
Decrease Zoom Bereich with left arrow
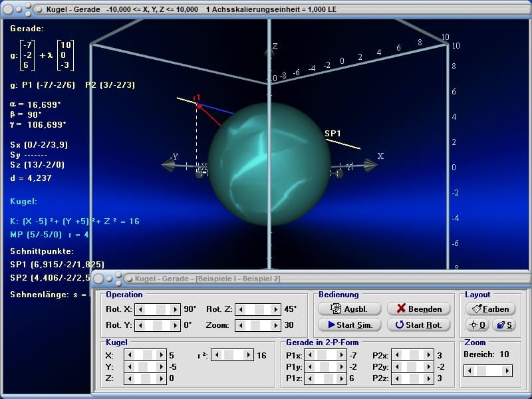pyautogui.click(x=469, y=371)
